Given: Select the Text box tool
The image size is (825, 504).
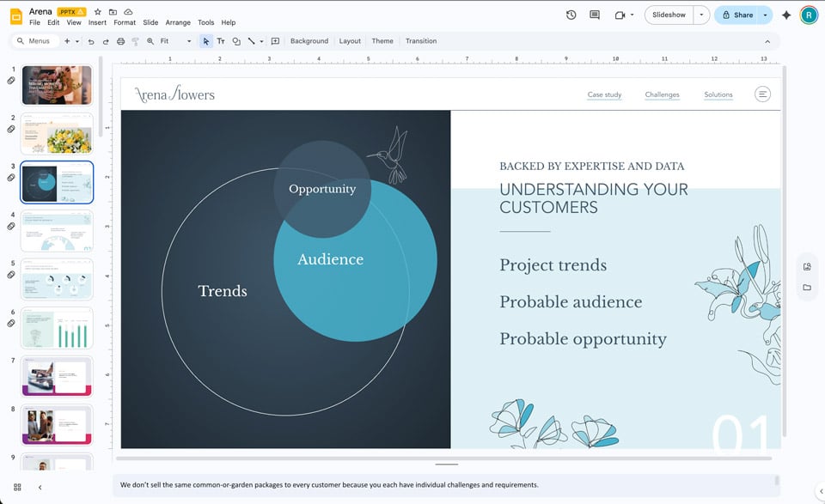Looking at the screenshot, I should pyautogui.click(x=221, y=41).
